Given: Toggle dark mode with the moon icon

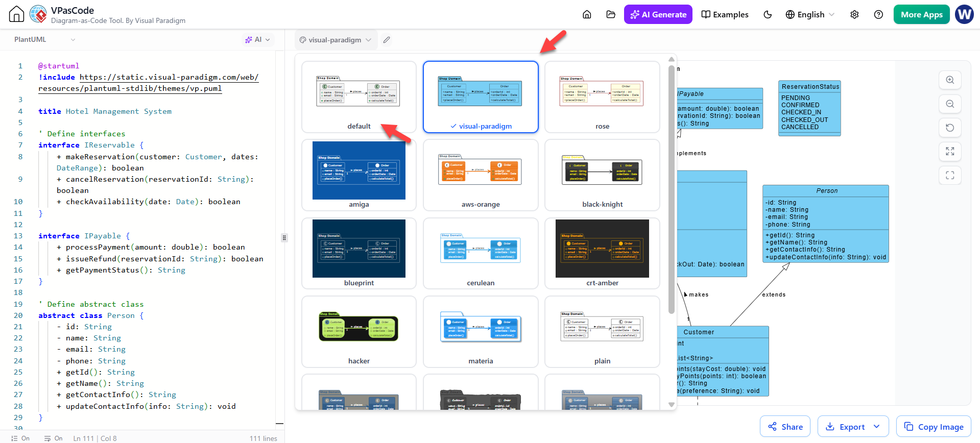Looking at the screenshot, I should pos(768,14).
